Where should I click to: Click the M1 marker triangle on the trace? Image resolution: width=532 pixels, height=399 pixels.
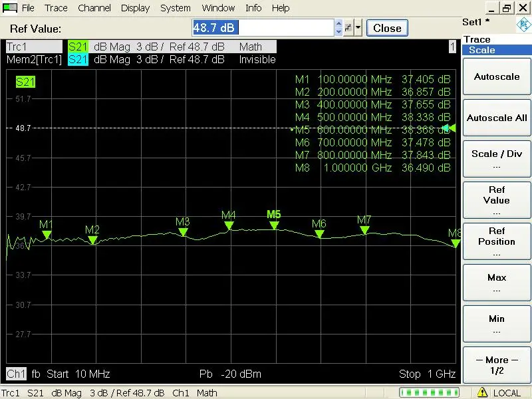click(46, 235)
